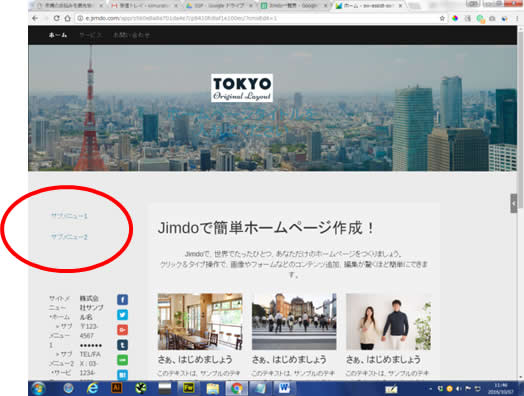This screenshot has height=396, width=524.
Task: Click the taskbar clock
Action: pos(500,389)
